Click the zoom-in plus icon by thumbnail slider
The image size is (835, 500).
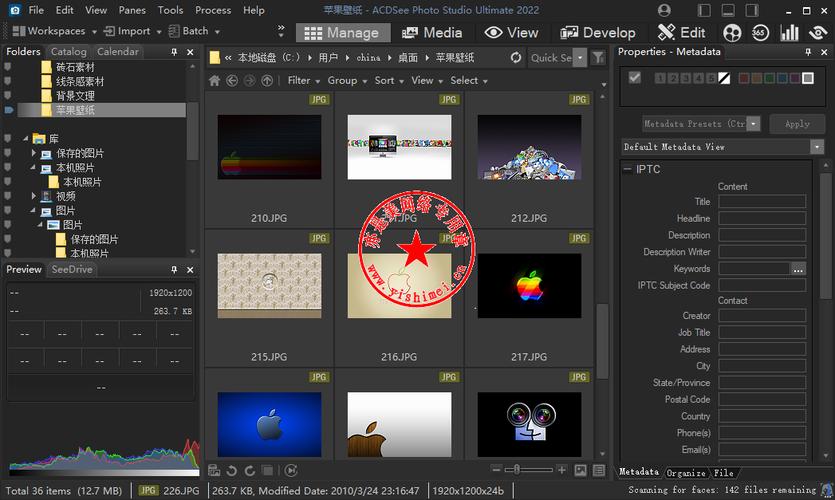pyautogui.click(x=561, y=470)
